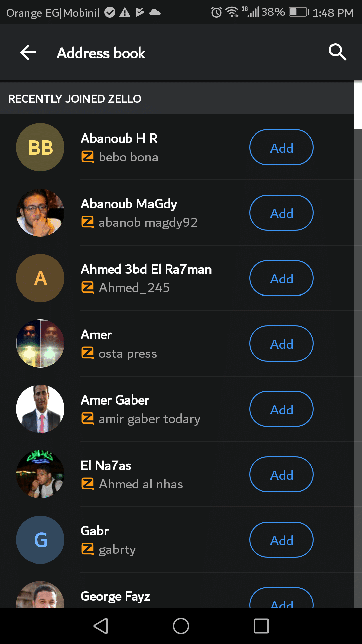Click Add beside El Na7as
Image resolution: width=362 pixels, height=644 pixels.
point(282,474)
